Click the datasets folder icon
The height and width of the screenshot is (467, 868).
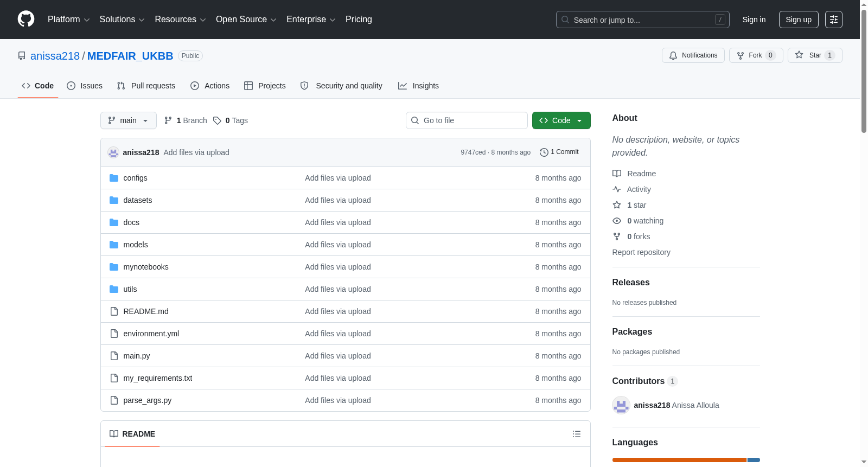pyautogui.click(x=114, y=200)
